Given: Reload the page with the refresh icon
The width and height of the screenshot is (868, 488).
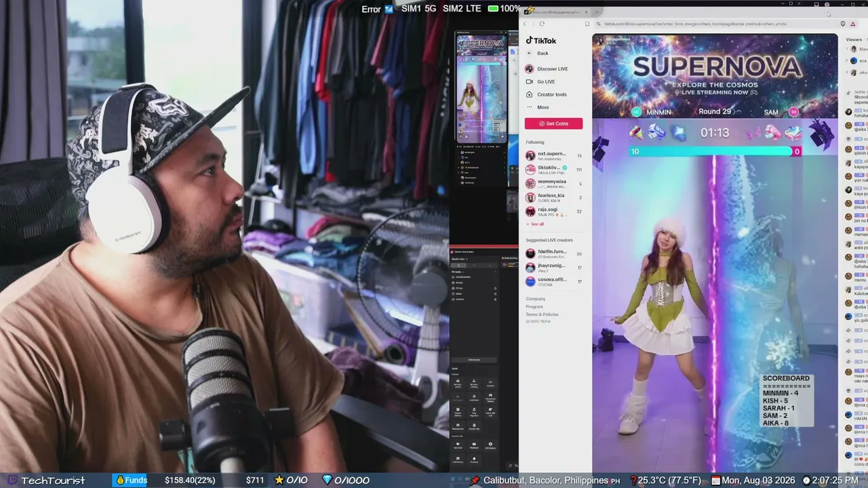Looking at the screenshot, I should pyautogui.click(x=542, y=24).
